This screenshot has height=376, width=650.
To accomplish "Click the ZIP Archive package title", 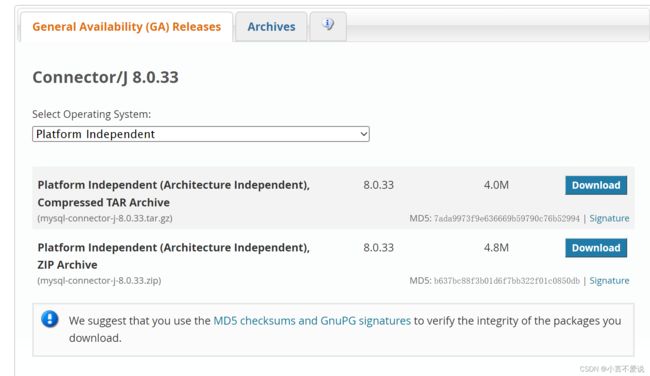I will coord(173,256).
